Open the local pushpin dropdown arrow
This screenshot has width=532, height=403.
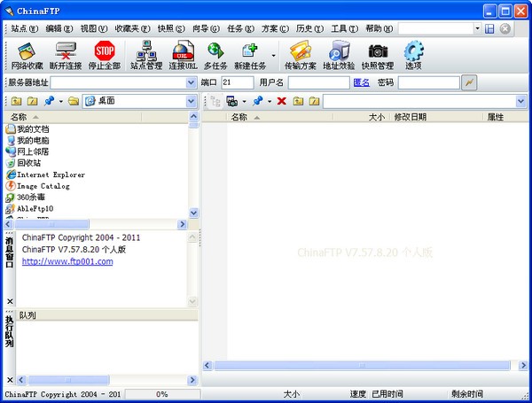point(61,101)
